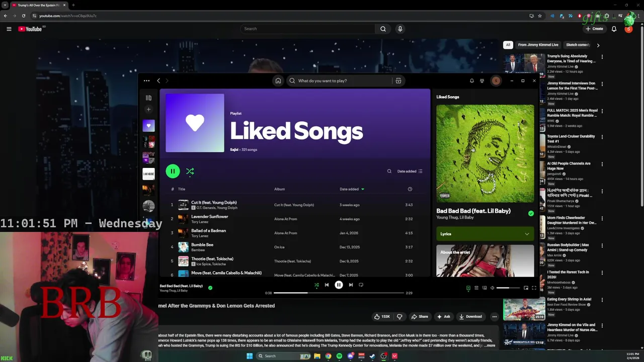
Task: Open Spotify three-dot menu
Action: [146, 80]
